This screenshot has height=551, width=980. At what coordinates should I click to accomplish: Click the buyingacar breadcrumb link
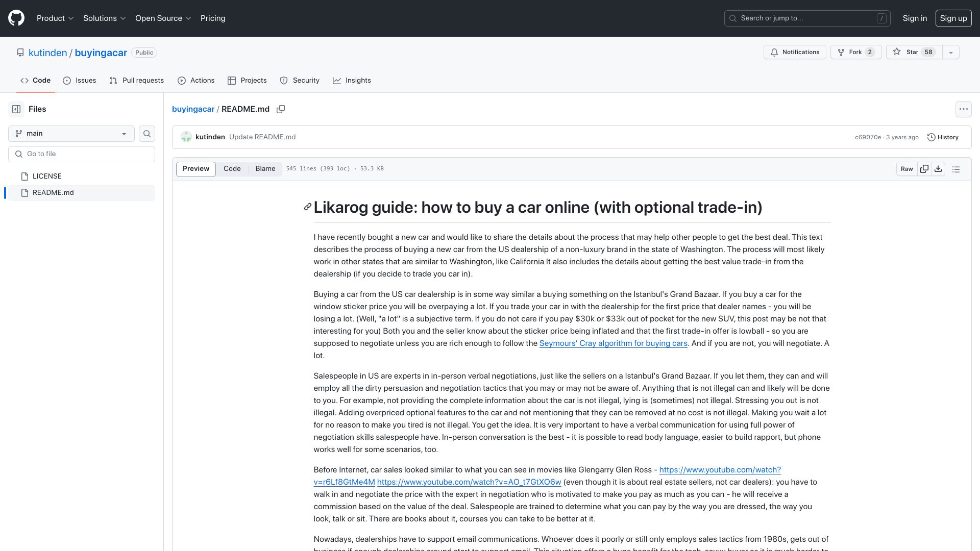[193, 109]
